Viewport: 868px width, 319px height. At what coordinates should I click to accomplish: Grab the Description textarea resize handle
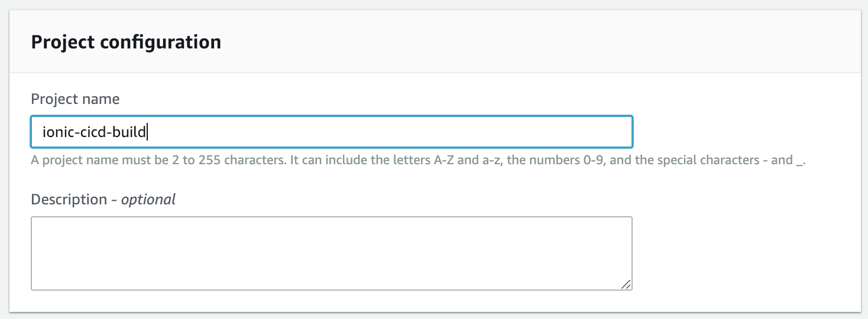click(626, 284)
